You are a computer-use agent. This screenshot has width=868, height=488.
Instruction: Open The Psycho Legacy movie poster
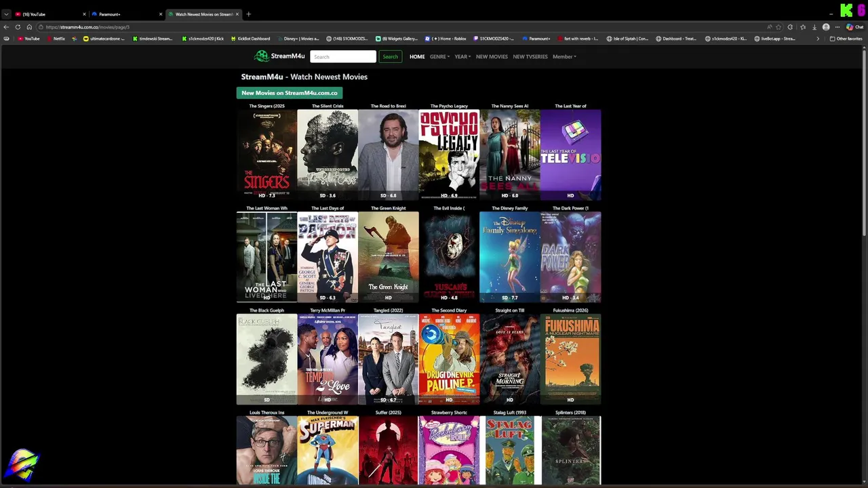[449, 155]
